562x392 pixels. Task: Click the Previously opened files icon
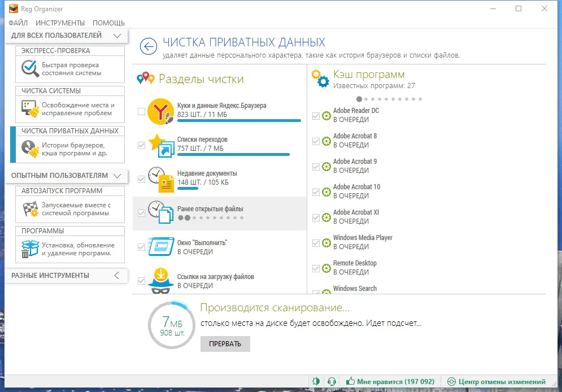[x=162, y=212]
